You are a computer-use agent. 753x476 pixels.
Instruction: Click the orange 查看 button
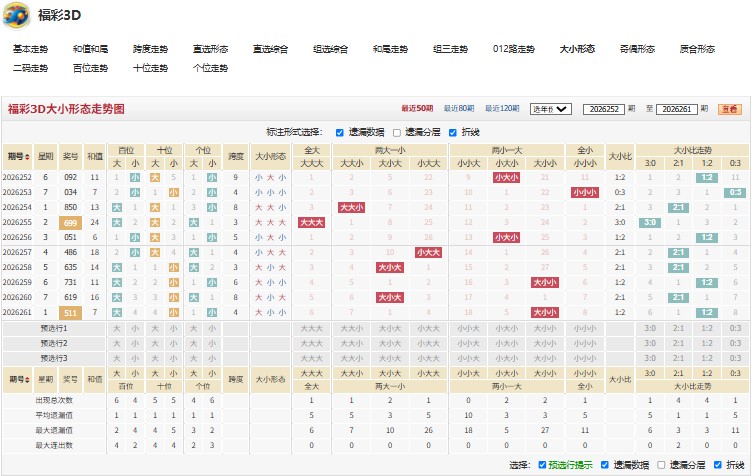730,109
